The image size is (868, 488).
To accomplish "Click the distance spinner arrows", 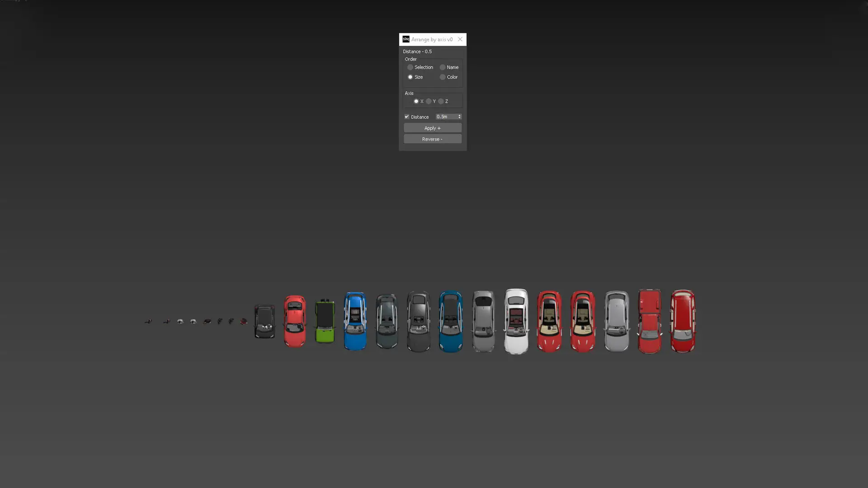I will point(459,117).
